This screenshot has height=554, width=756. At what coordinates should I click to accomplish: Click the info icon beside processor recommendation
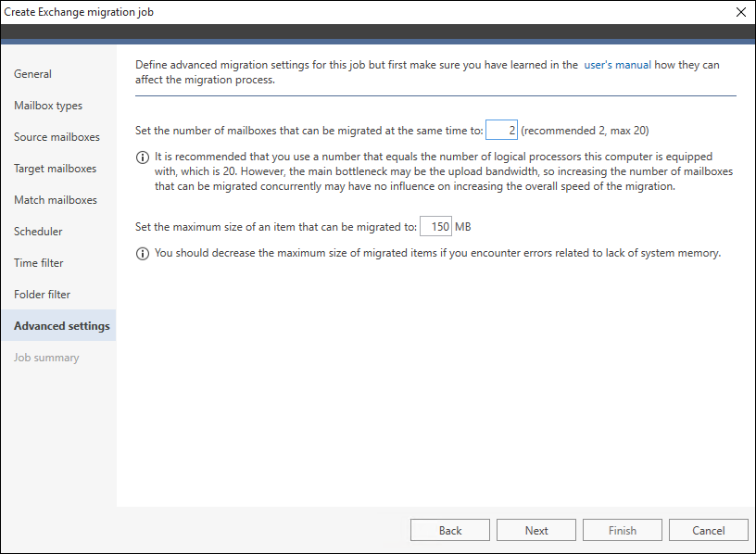coord(143,157)
